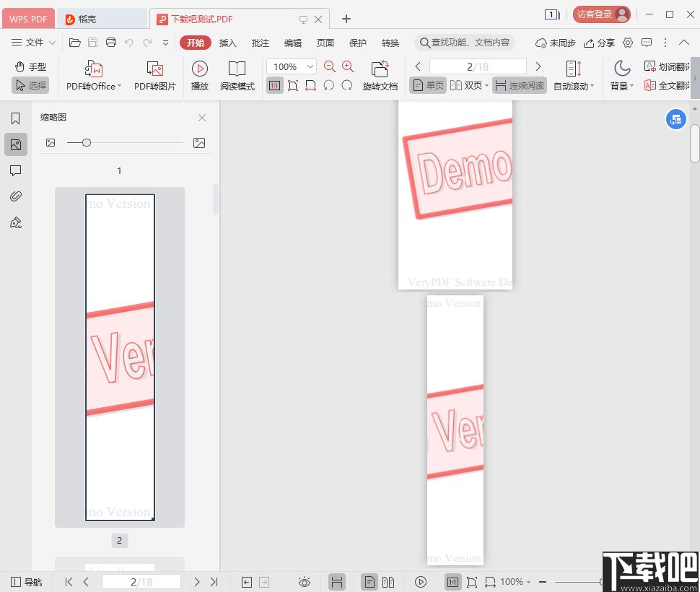Click the zoom out magnifier icon
This screenshot has height=592, width=700.
tap(330, 66)
